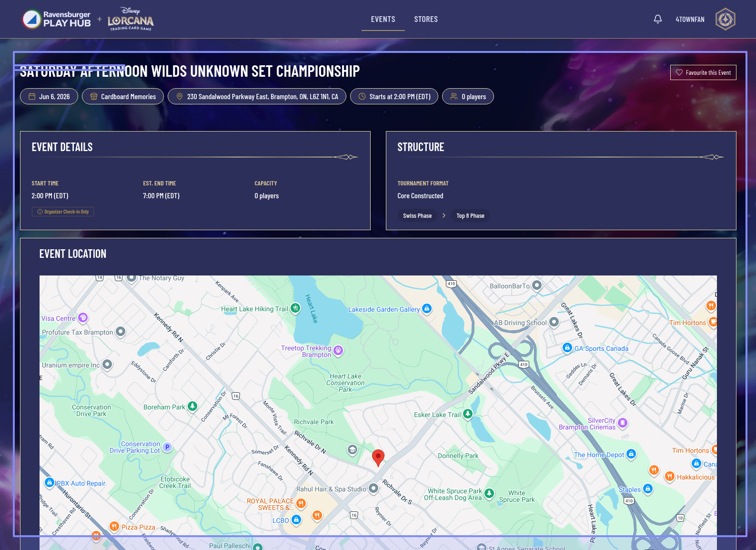Click the 0 players chip
This screenshot has height=550, width=756.
tap(468, 97)
